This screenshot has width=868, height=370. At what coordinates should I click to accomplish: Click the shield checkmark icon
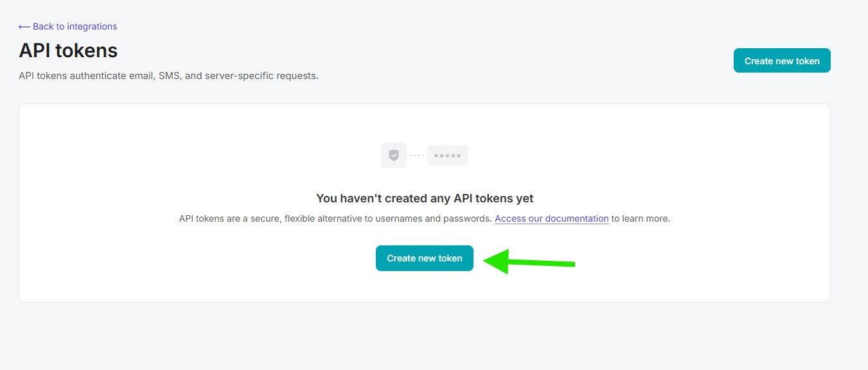pyautogui.click(x=394, y=155)
